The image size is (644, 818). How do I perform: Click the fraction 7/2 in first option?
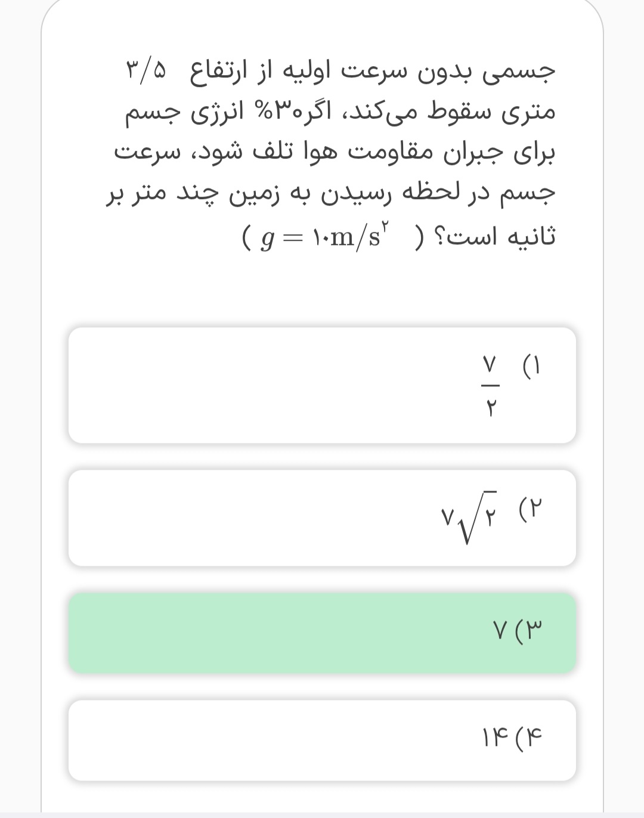489,386
